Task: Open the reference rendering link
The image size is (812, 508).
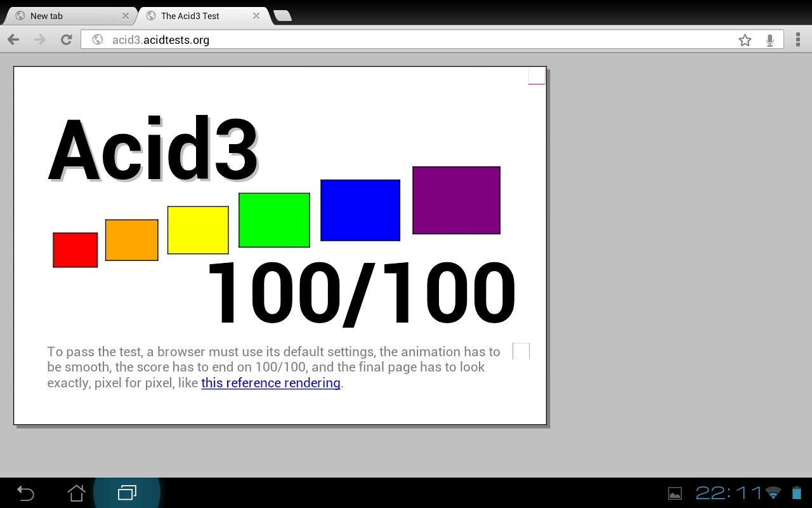Action: (x=271, y=382)
